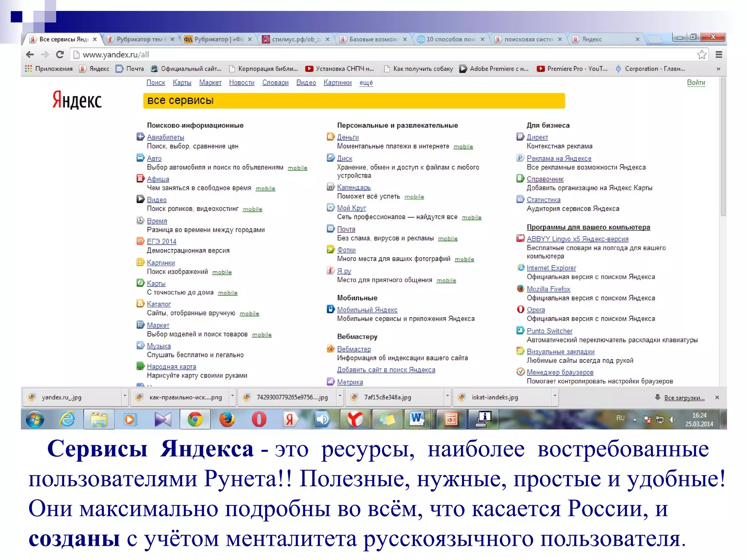
Task: Open the Chrome hamburger menu
Action: point(719,55)
